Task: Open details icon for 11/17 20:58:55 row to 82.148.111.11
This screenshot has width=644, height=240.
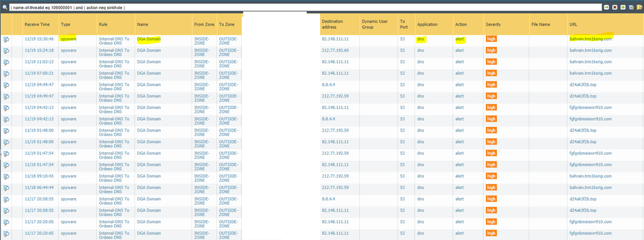Action: tap(6, 211)
